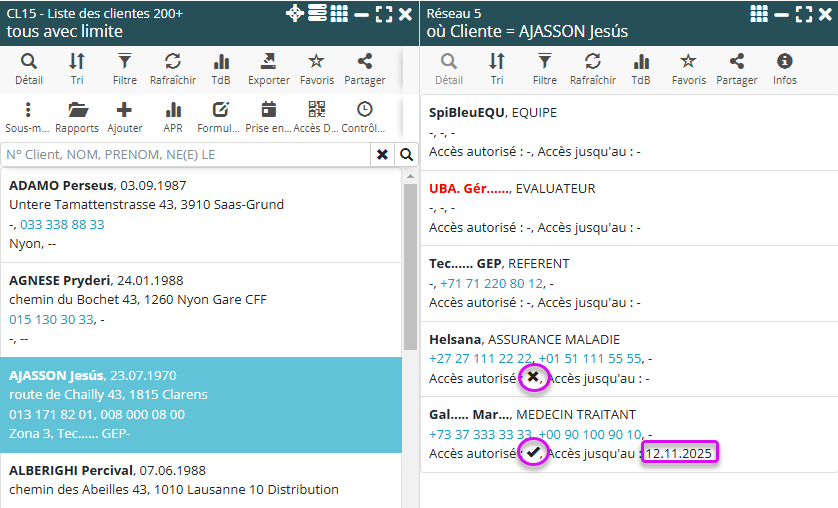Open the Exporter tool

pyautogui.click(x=268, y=69)
